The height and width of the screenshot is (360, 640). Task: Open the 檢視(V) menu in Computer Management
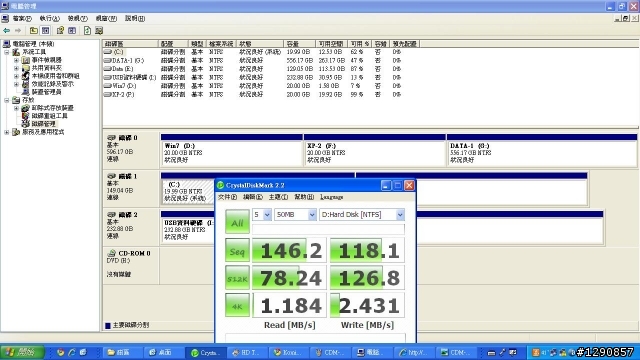pyautogui.click(x=78, y=18)
